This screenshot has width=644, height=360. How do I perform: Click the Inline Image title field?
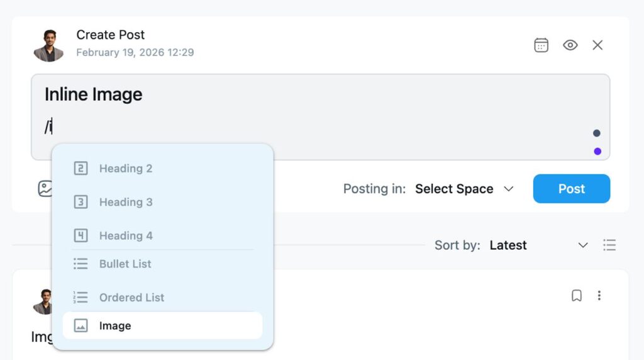point(94,94)
